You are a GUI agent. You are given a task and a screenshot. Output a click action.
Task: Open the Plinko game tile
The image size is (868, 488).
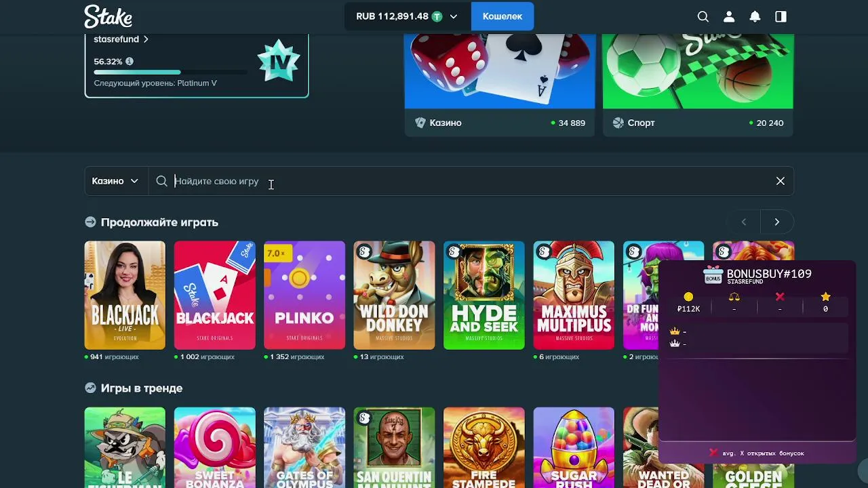click(x=304, y=296)
